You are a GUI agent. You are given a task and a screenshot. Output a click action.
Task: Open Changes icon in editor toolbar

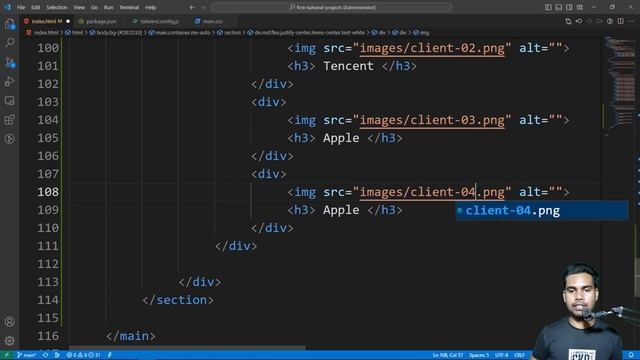pos(568,21)
